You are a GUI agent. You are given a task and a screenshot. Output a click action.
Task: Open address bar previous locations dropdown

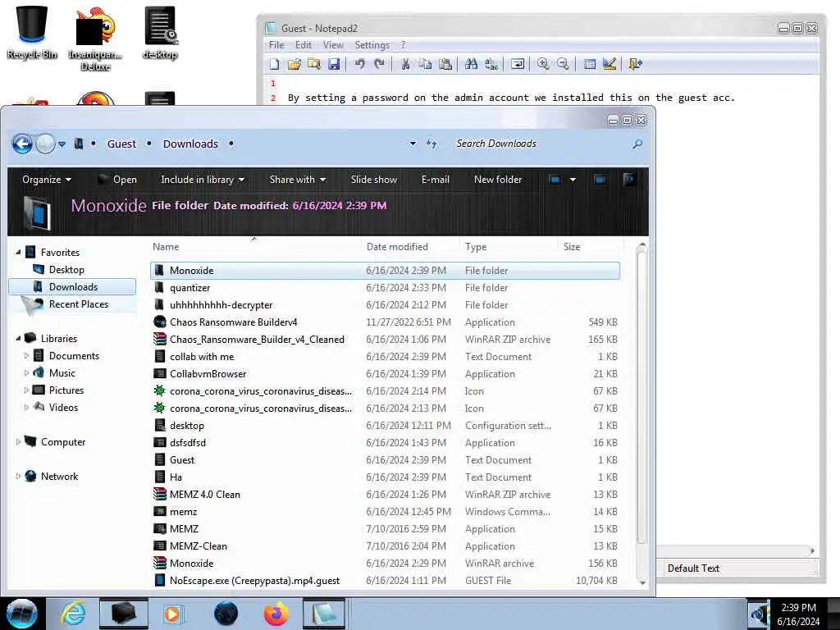(413, 144)
